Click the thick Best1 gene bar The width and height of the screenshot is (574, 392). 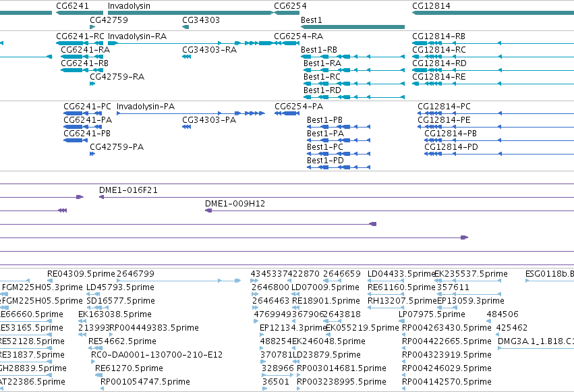click(x=353, y=27)
